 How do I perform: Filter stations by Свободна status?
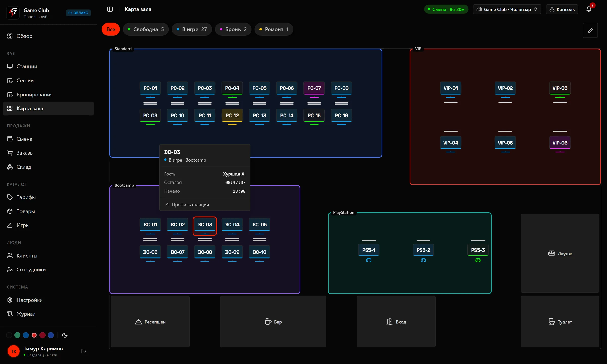coord(146,29)
